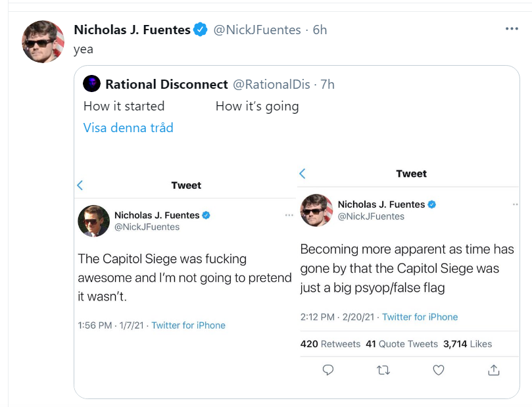Open the more options dots on the left embedded tweet
Image resolution: width=532 pixels, height=407 pixels.
289,215
